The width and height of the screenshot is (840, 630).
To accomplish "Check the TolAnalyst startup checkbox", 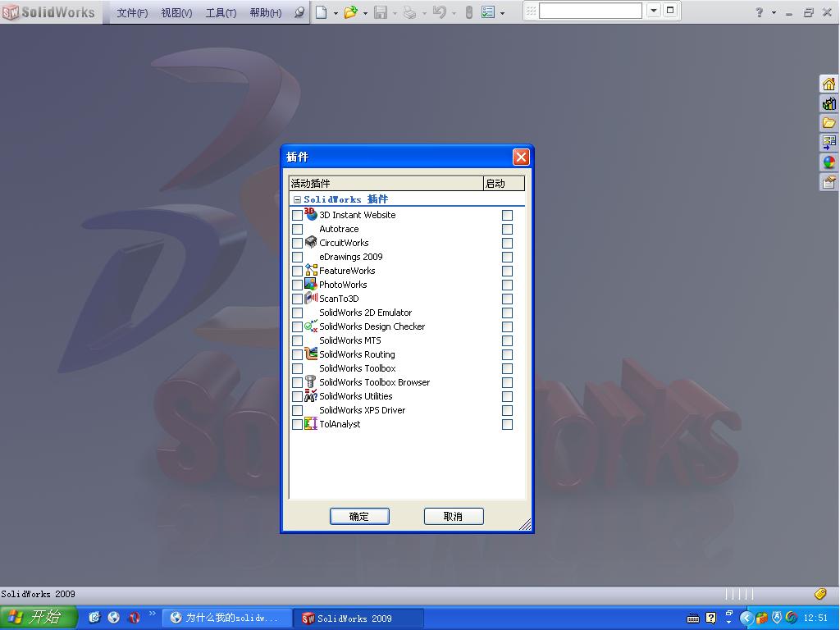I will 507,424.
